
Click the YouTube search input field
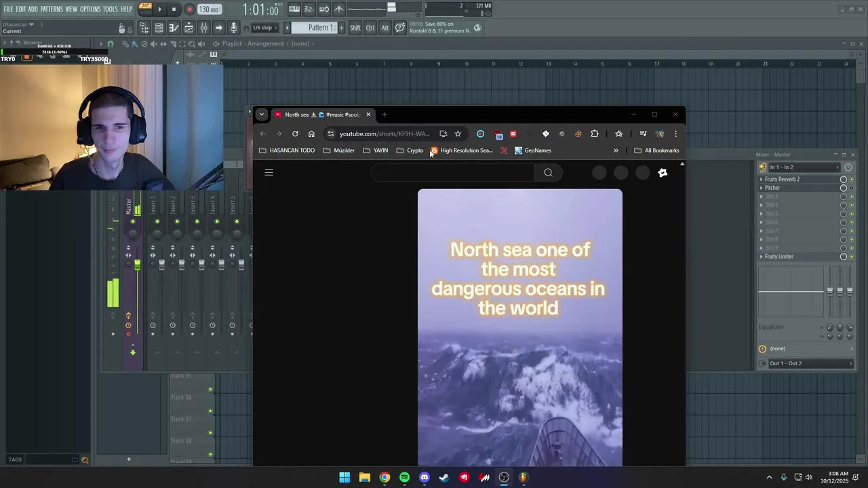pos(452,173)
